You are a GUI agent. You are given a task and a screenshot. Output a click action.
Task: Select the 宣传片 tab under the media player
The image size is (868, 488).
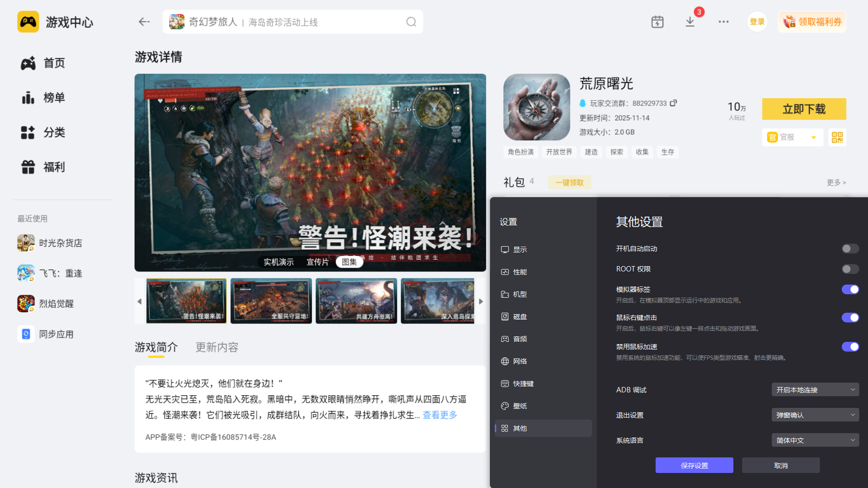pyautogui.click(x=317, y=262)
